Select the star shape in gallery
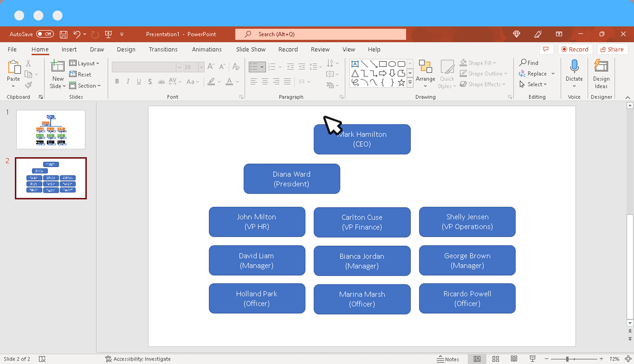This screenshot has width=634, height=364. coord(401,82)
